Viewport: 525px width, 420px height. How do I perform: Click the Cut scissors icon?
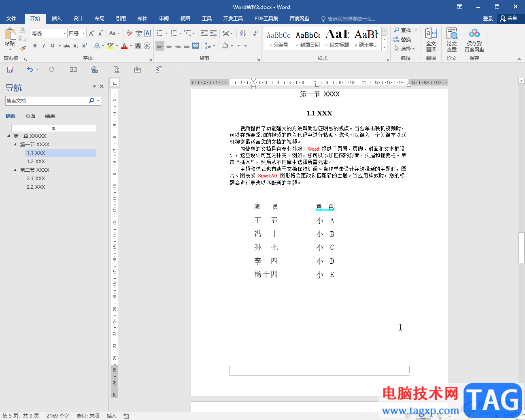[23, 30]
